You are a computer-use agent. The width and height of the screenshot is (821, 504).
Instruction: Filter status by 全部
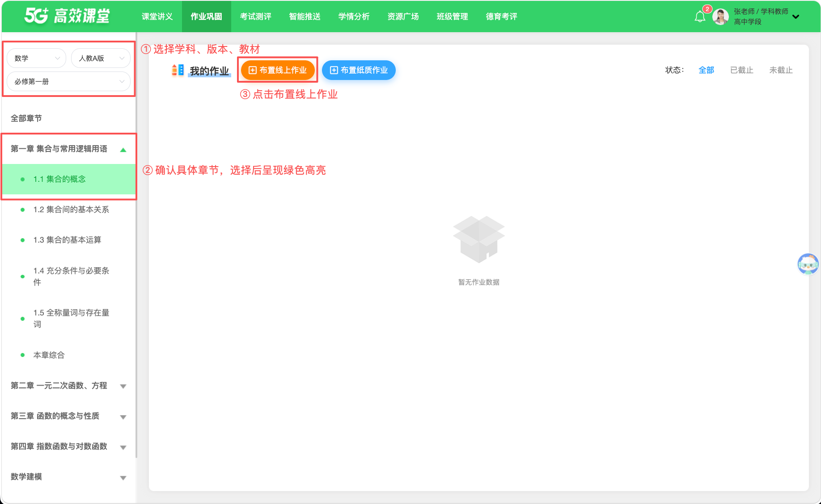coord(706,70)
